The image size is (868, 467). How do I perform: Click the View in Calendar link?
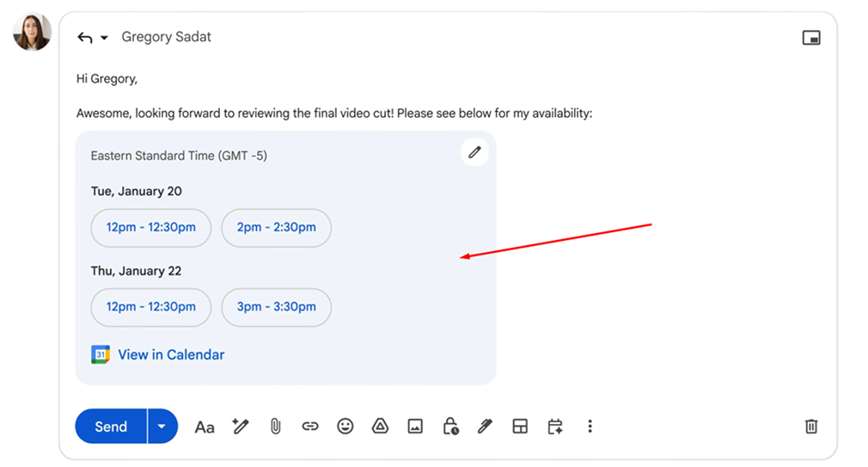coord(171,354)
